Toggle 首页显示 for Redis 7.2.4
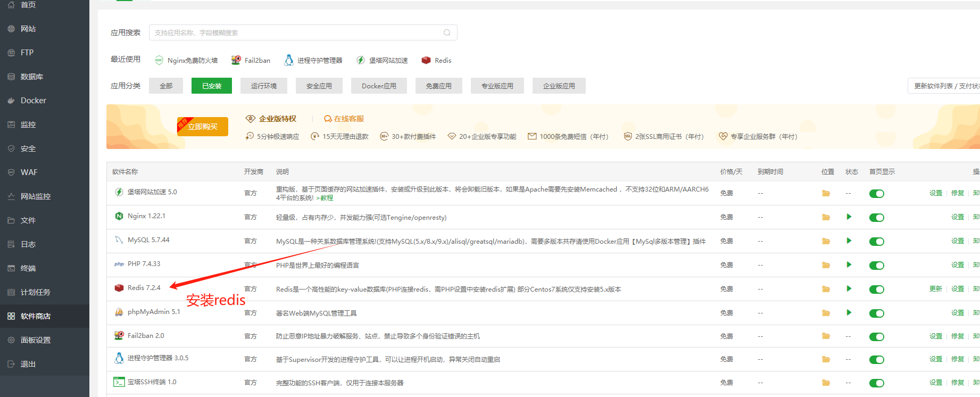Viewport: 980px width, 397px height. [x=877, y=290]
